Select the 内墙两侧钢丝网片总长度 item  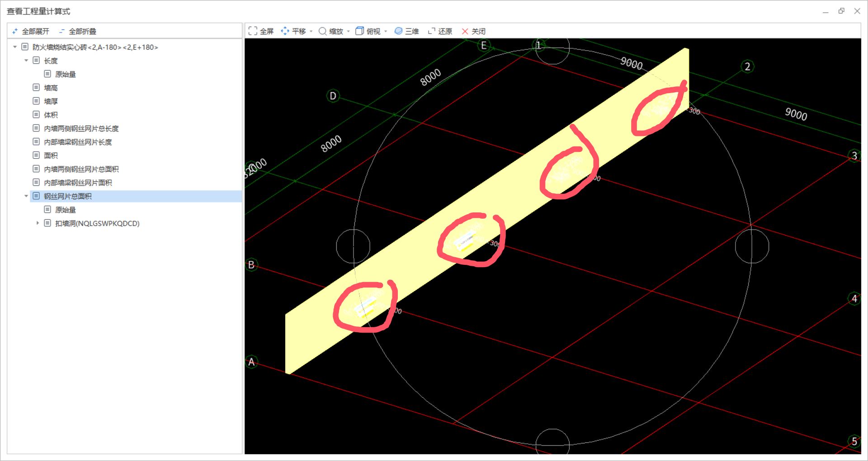click(81, 128)
